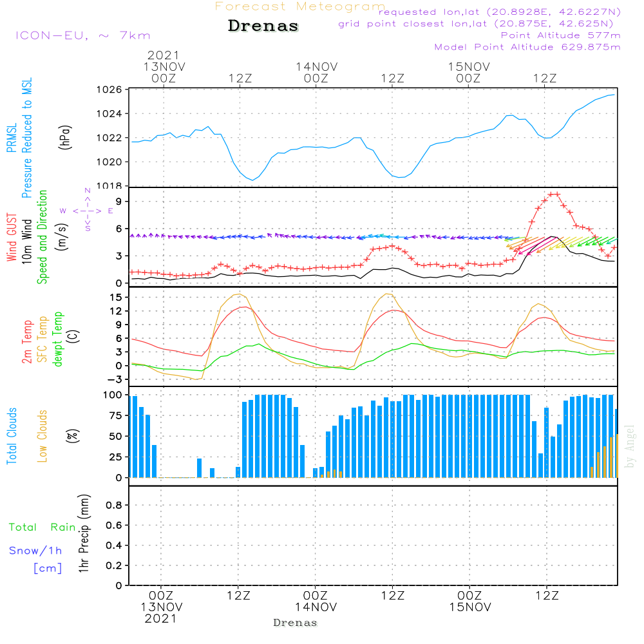This screenshot has width=644, height=644.
Task: Select the green 'dewpt Temp' label
Action: 58,339
